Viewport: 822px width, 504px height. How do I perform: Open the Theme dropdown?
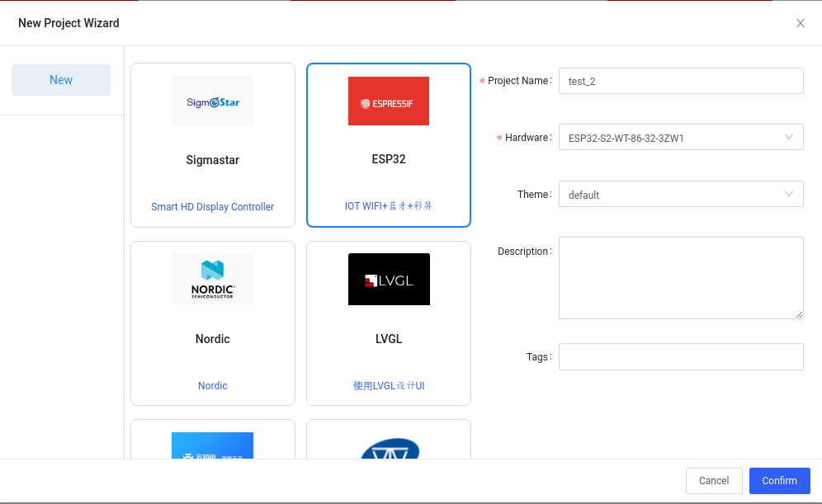click(681, 194)
